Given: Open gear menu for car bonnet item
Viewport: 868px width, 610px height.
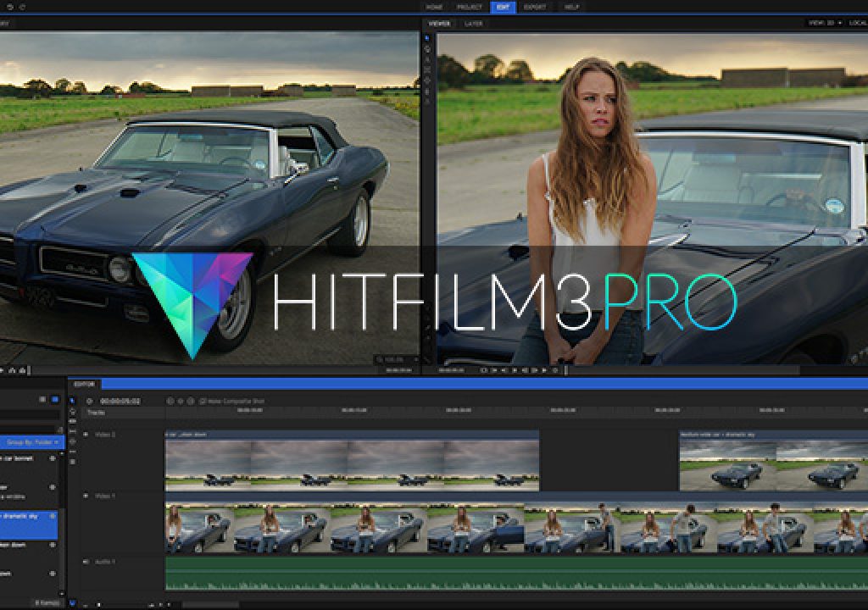Looking at the screenshot, I should click(53, 458).
